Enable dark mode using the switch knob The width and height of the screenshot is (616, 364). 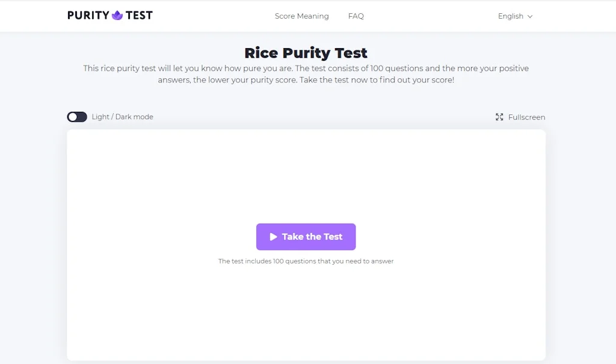(73, 116)
